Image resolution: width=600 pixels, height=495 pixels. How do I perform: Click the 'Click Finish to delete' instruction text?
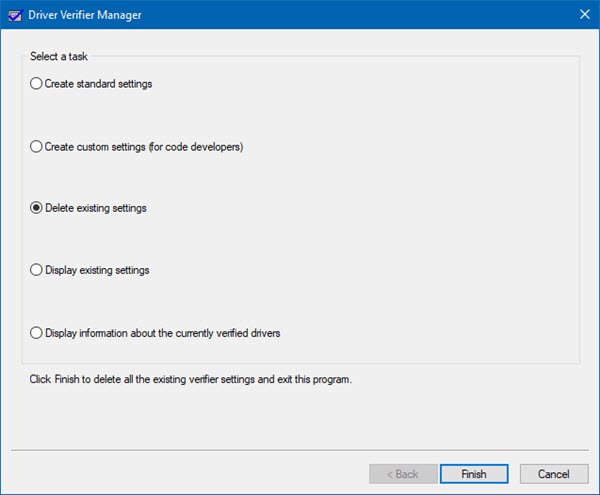(190, 380)
